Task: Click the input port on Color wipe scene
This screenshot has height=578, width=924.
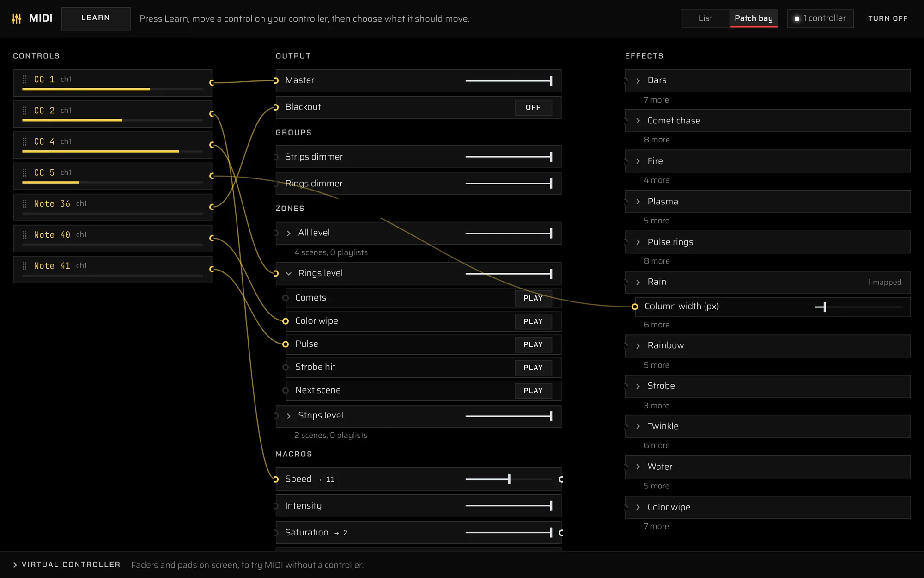Action: pyautogui.click(x=286, y=321)
